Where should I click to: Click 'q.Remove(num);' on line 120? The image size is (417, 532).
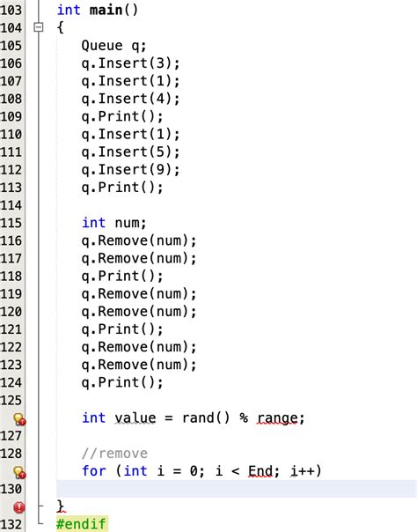click(x=139, y=312)
